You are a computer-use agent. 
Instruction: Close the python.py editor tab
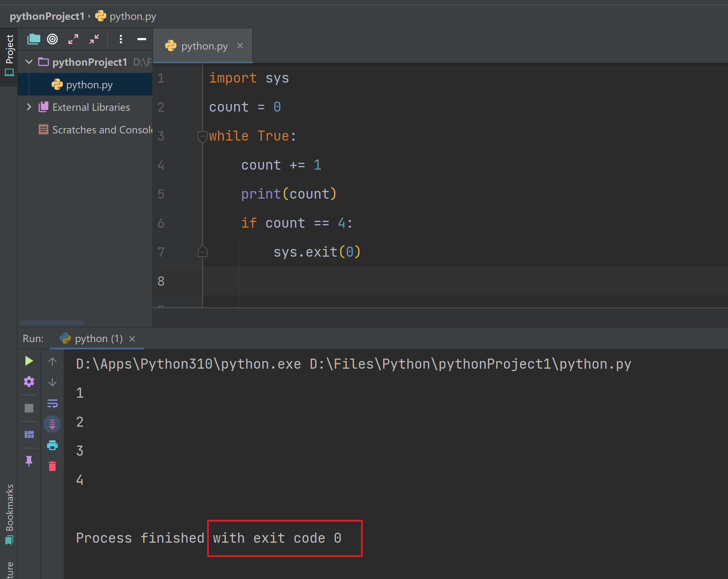240,46
